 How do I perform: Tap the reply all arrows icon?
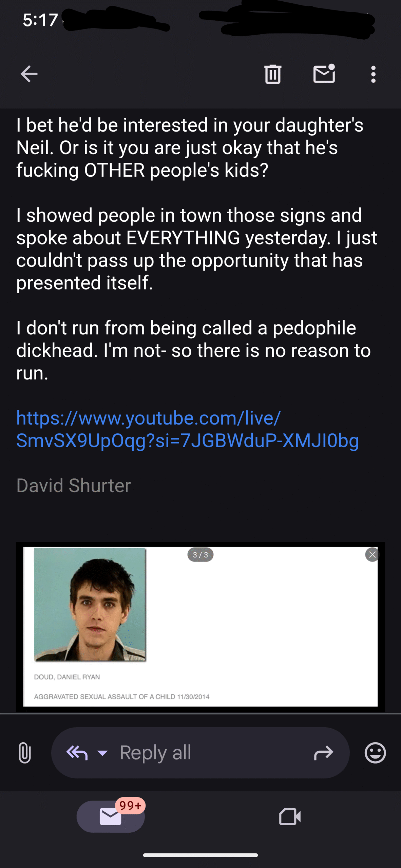(77, 753)
